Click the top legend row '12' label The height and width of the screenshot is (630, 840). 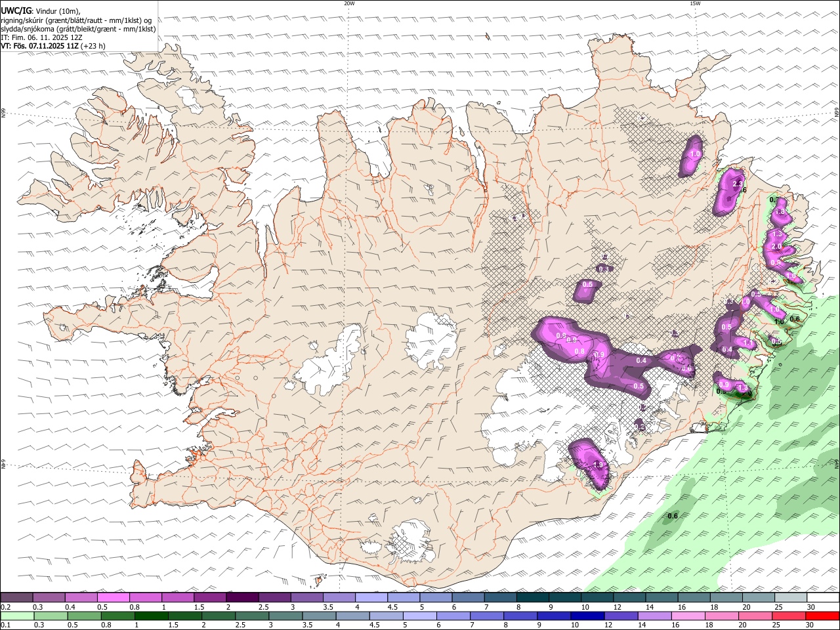pyautogui.click(x=618, y=607)
